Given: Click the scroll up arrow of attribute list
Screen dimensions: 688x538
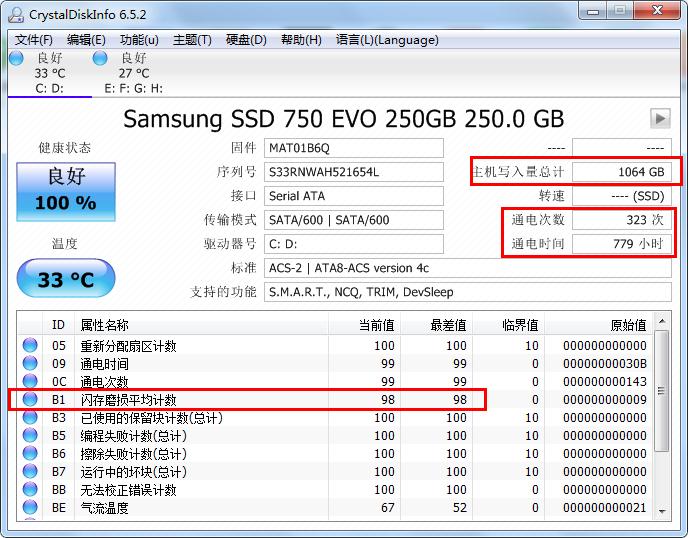Looking at the screenshot, I should pos(662,322).
